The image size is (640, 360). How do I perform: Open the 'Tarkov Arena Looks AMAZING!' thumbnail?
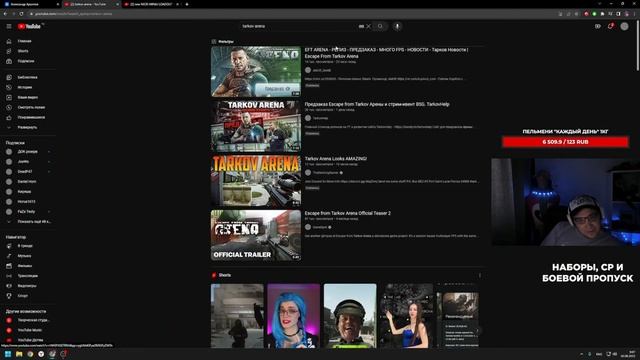pos(256,180)
